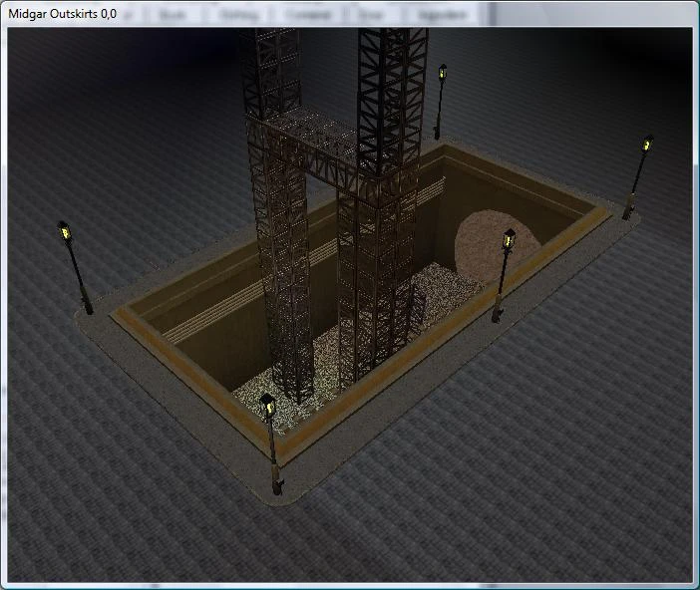Select the street lamp at the far right corner
This screenshot has width=700, height=590.
click(x=638, y=177)
